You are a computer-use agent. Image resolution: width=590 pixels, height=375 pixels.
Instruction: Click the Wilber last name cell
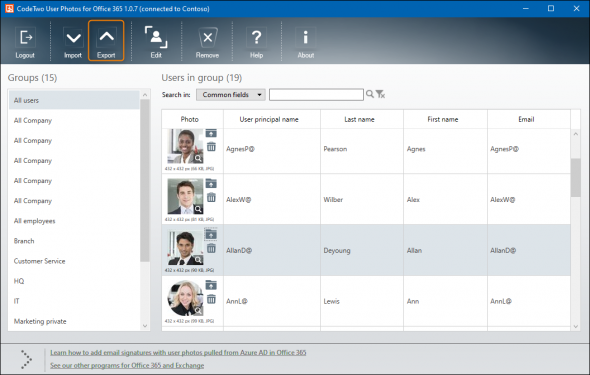[362, 199]
